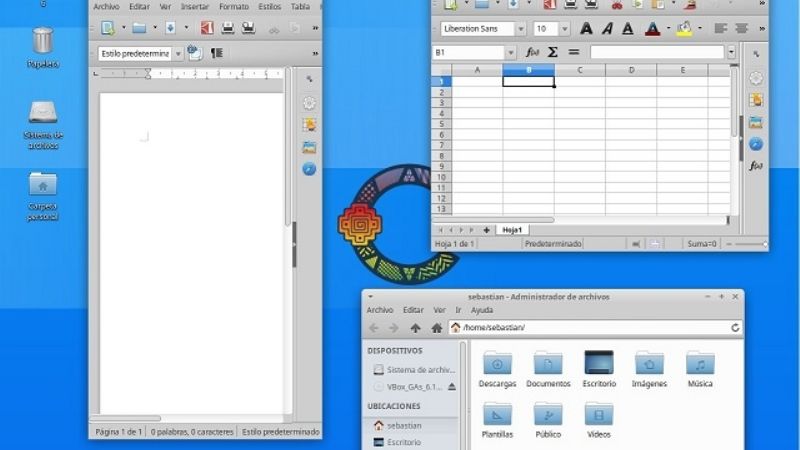Open Styles deck in Calc sidebar
Screen dimensions: 800x450
tap(756, 100)
